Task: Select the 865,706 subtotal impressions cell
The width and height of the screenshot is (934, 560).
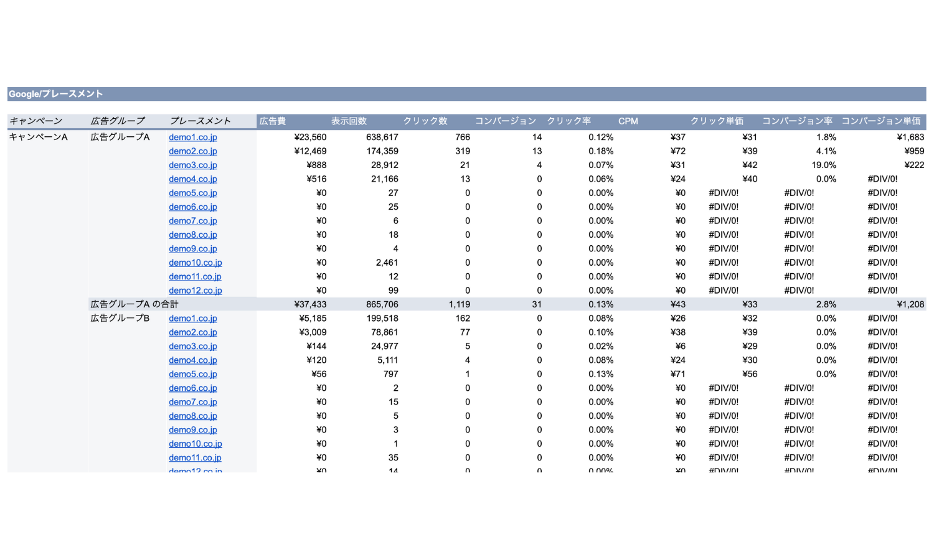Action: click(x=382, y=304)
